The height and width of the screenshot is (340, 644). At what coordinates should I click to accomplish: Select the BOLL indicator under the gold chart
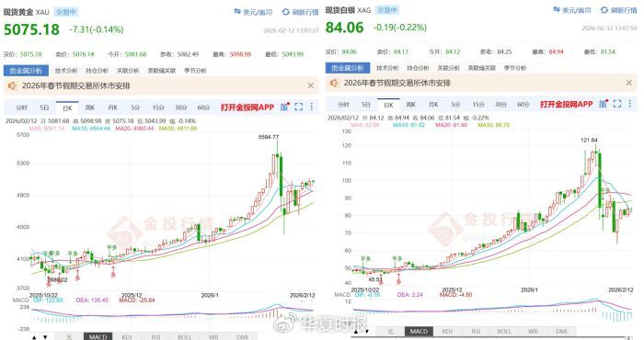(x=184, y=336)
